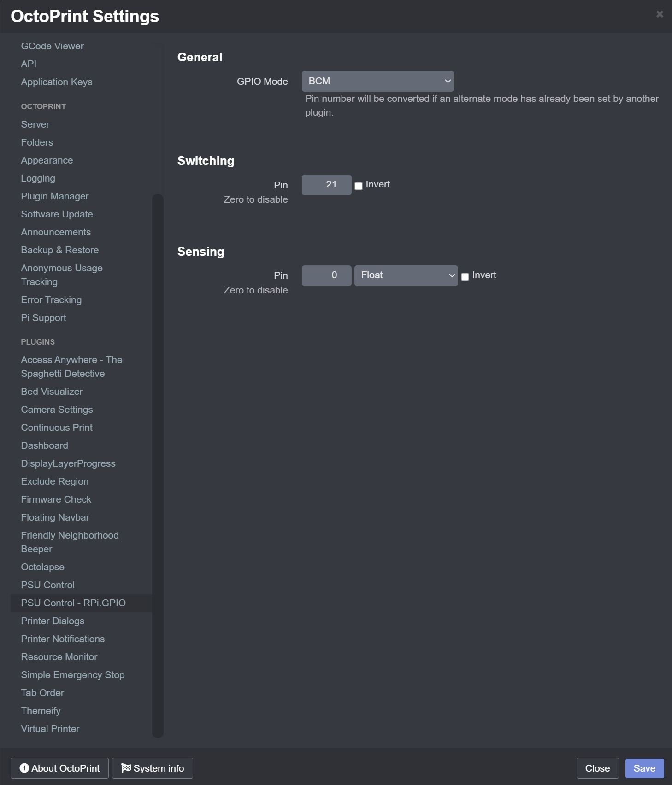Click the Sensing pin number field
This screenshot has height=785, width=672.
click(326, 275)
